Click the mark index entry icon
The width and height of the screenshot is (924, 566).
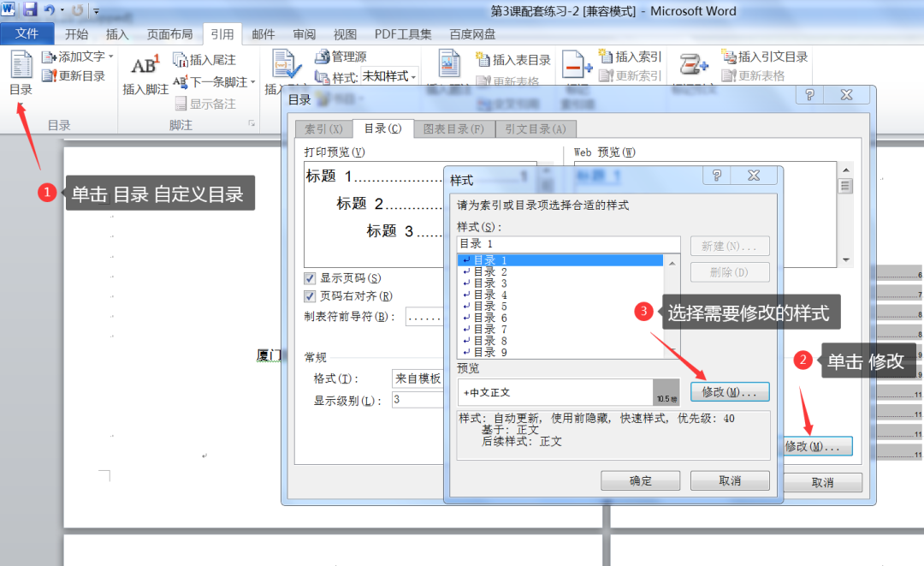click(x=577, y=64)
